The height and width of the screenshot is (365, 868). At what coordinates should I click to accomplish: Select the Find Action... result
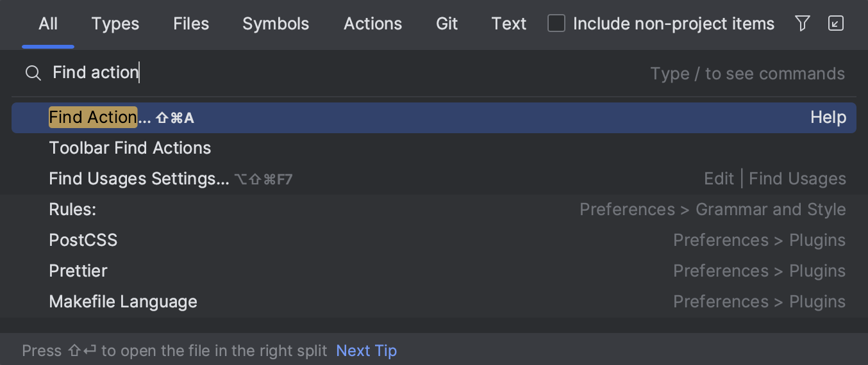coord(99,118)
